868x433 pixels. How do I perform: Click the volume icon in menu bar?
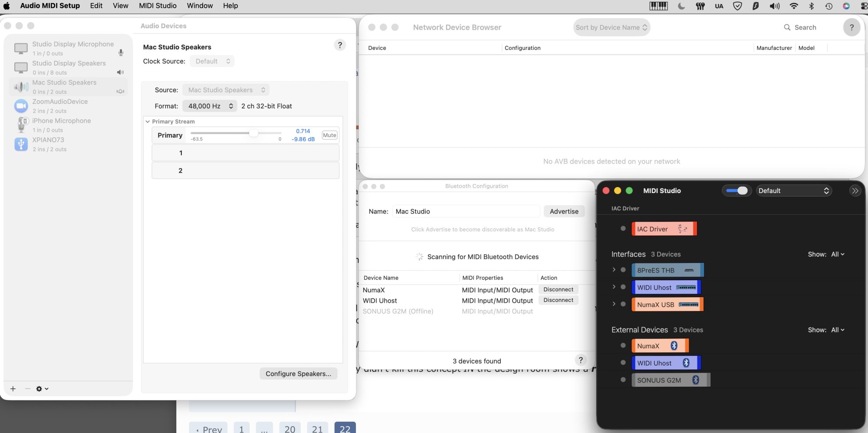point(775,6)
